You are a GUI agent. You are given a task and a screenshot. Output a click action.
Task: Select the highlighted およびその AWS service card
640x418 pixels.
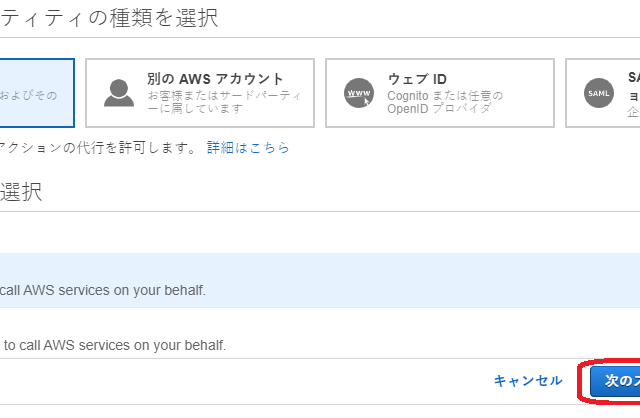[36, 93]
